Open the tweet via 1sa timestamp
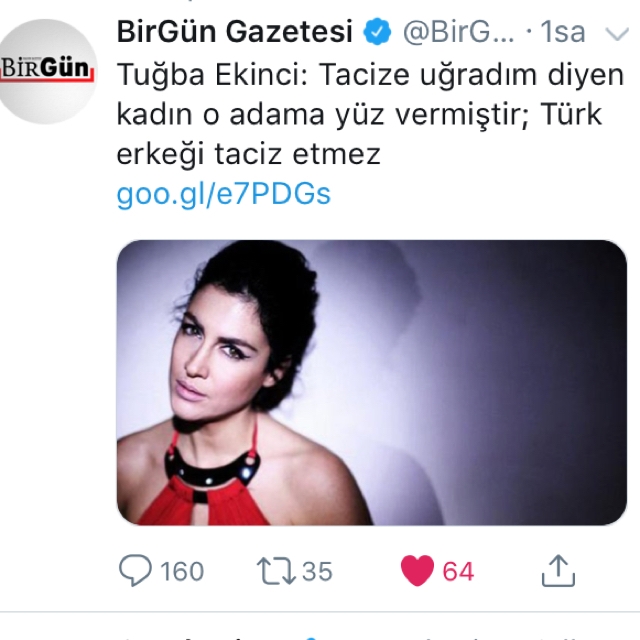Image resolution: width=640 pixels, height=640 pixels. coord(562,31)
